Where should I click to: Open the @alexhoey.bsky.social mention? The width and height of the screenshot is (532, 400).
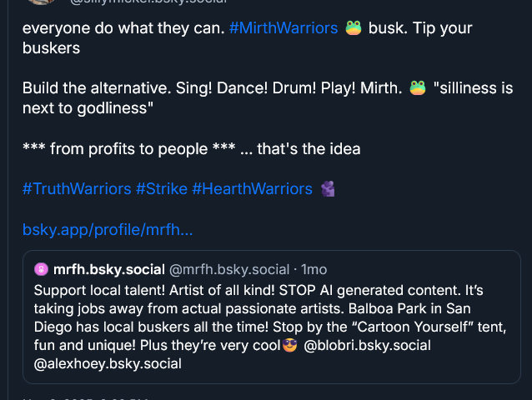point(108,363)
